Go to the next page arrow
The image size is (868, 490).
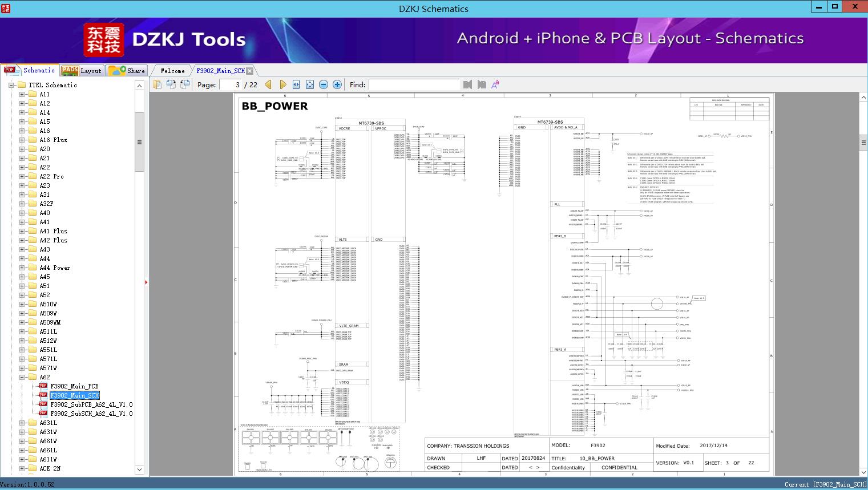tap(282, 84)
